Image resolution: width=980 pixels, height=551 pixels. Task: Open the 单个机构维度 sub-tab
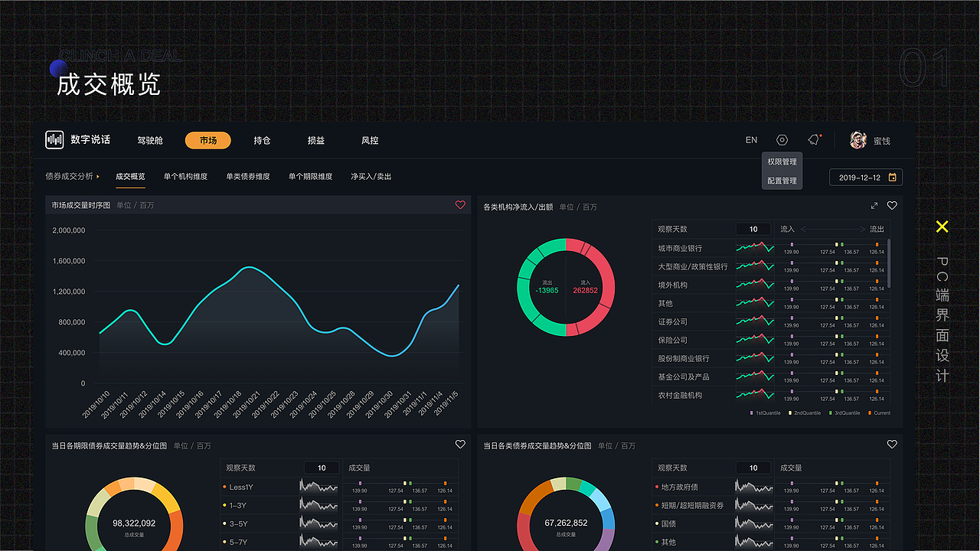(185, 177)
